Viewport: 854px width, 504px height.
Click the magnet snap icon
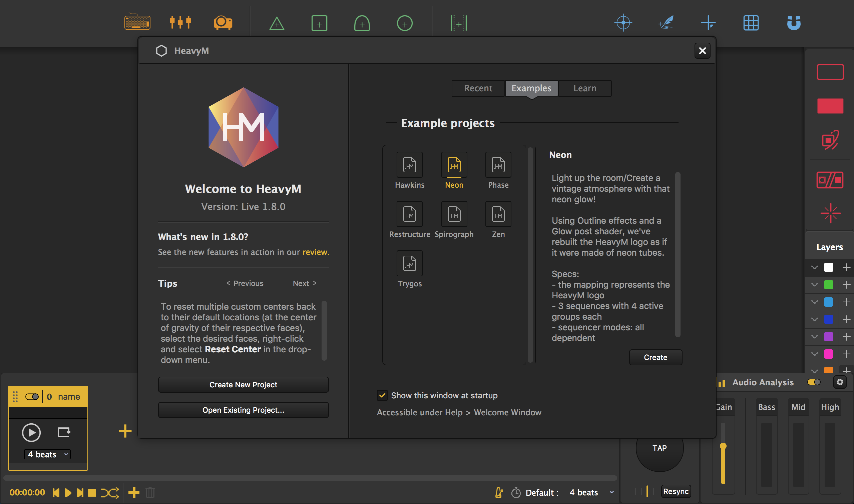(794, 23)
